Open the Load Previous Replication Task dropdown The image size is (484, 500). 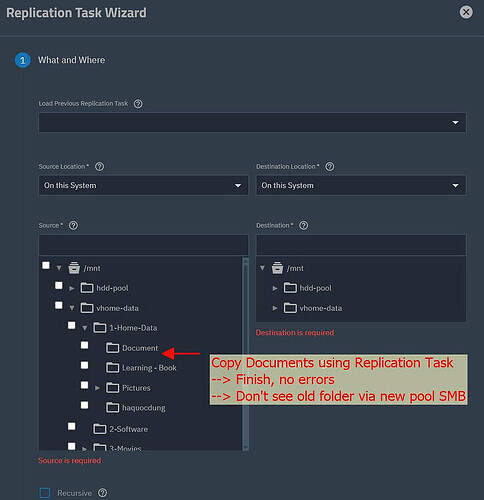pos(252,122)
